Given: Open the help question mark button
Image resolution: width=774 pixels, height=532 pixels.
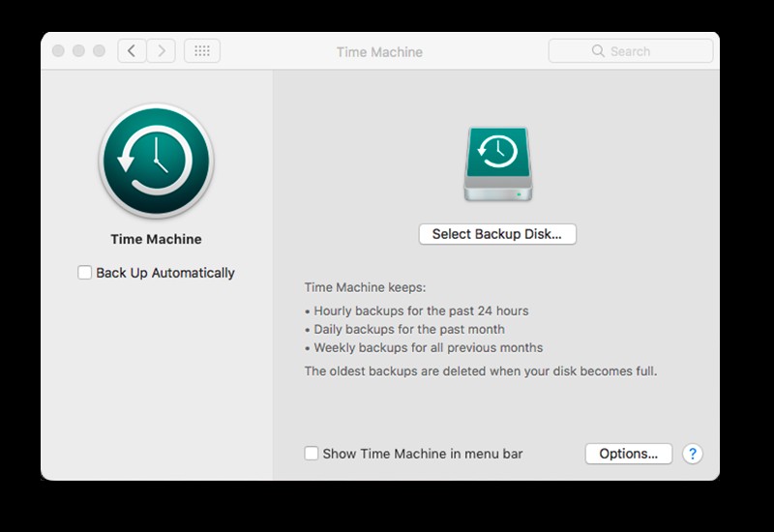Looking at the screenshot, I should tap(693, 454).
